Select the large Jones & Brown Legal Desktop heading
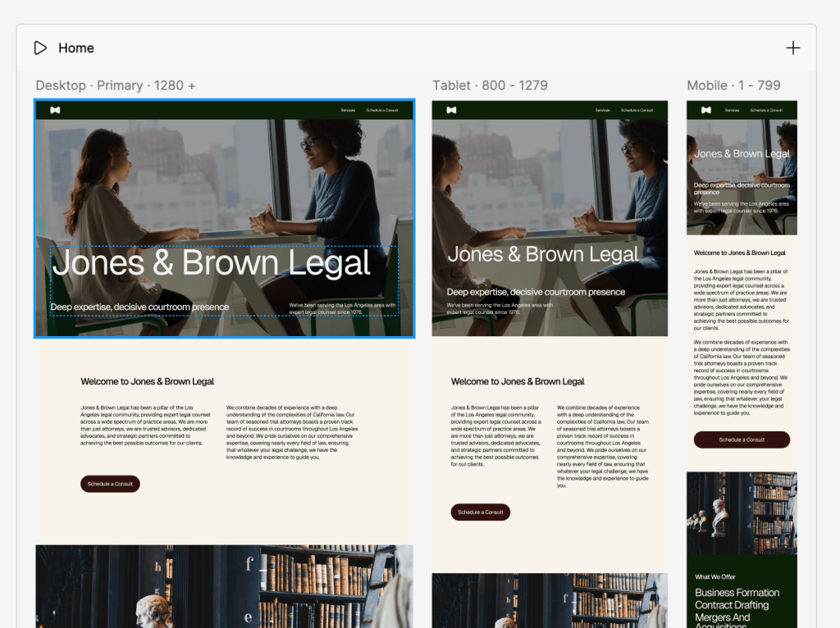The width and height of the screenshot is (840, 628). click(x=211, y=263)
